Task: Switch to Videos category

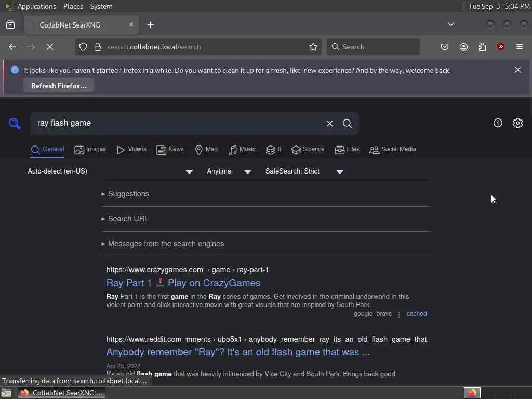Action: point(131,149)
